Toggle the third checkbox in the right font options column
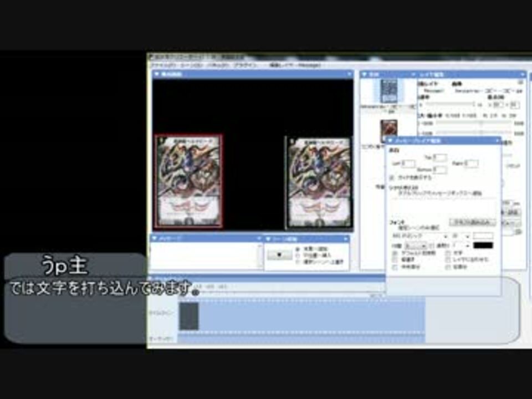Image resolution: width=532 pixels, height=399 pixels. pos(448,267)
